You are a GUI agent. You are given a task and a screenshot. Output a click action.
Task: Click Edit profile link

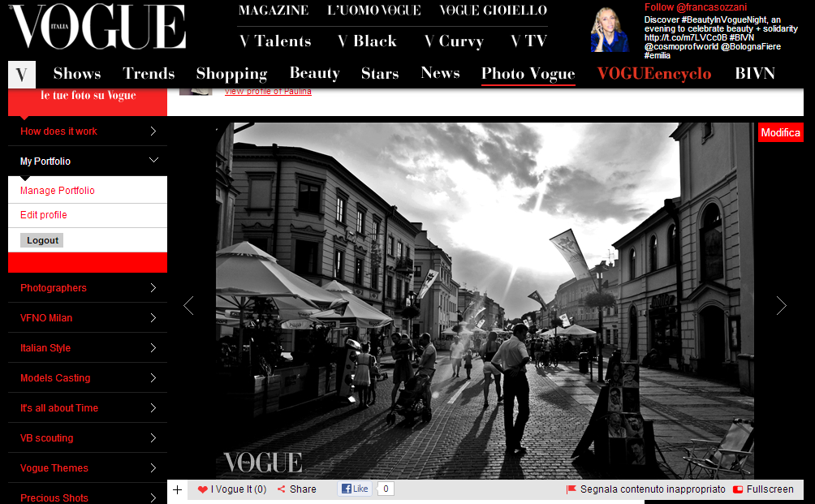[x=43, y=215]
